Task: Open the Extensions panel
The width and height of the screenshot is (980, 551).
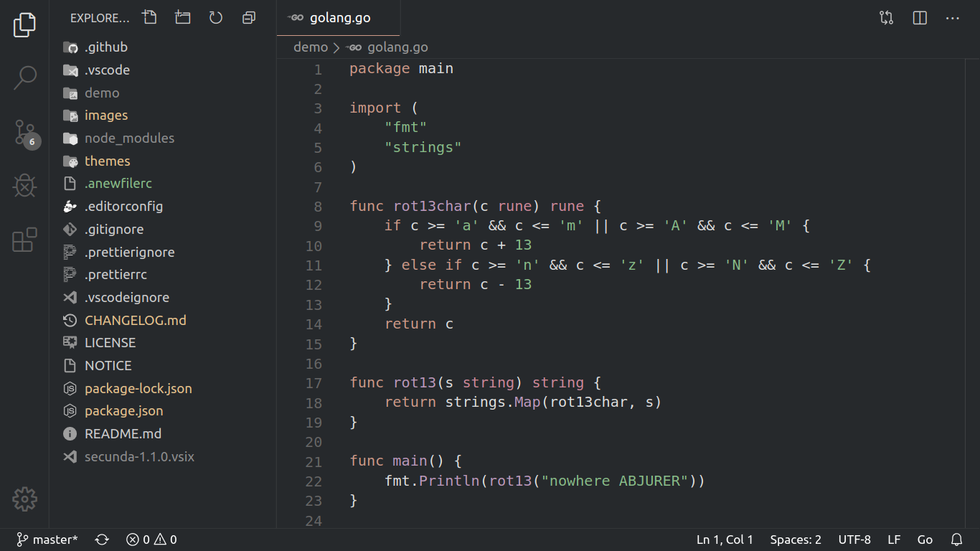Action: click(x=24, y=240)
